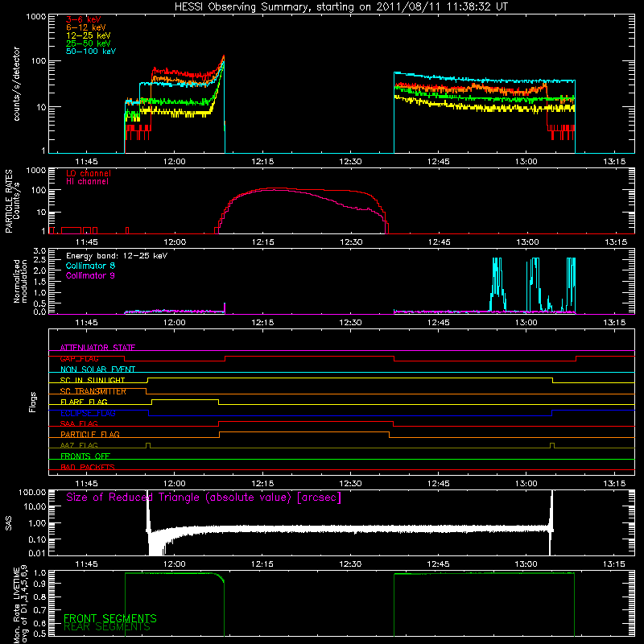This screenshot has width=644, height=644.
Task: Click the counts/s/detector y-axis label
Action: [17, 84]
